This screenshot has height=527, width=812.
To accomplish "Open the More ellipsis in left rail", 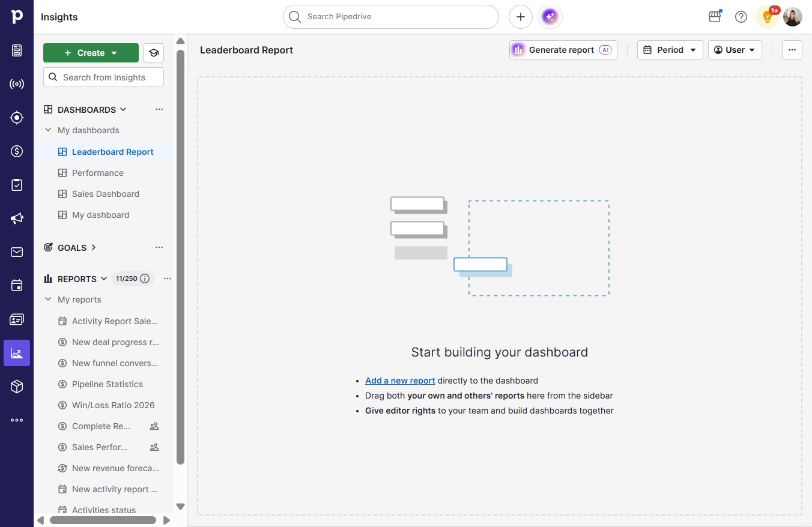I will pyautogui.click(x=17, y=420).
